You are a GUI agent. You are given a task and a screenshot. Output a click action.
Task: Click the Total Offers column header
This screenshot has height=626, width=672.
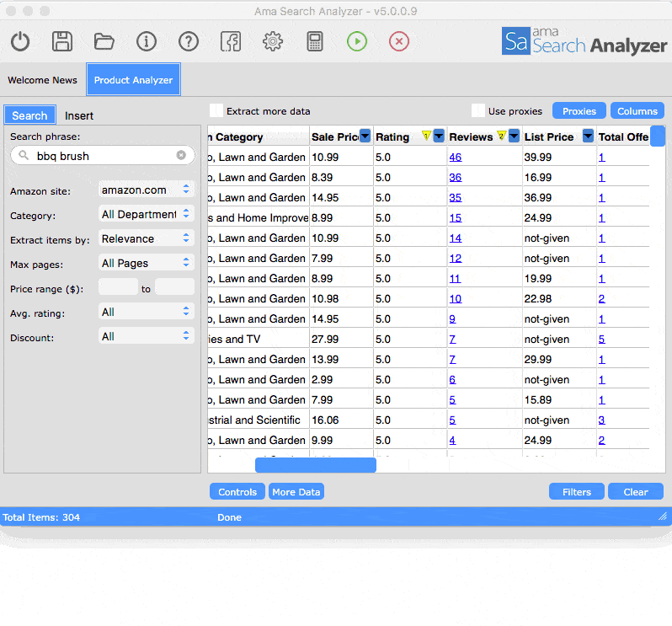pyautogui.click(x=623, y=136)
